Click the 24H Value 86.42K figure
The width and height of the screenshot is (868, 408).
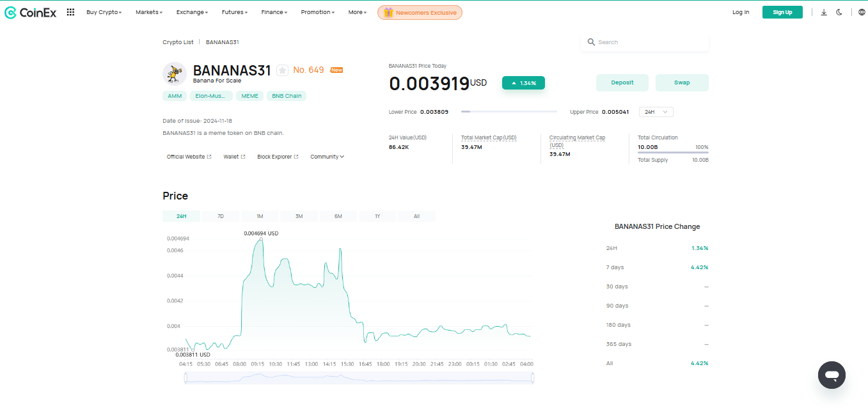(398, 147)
